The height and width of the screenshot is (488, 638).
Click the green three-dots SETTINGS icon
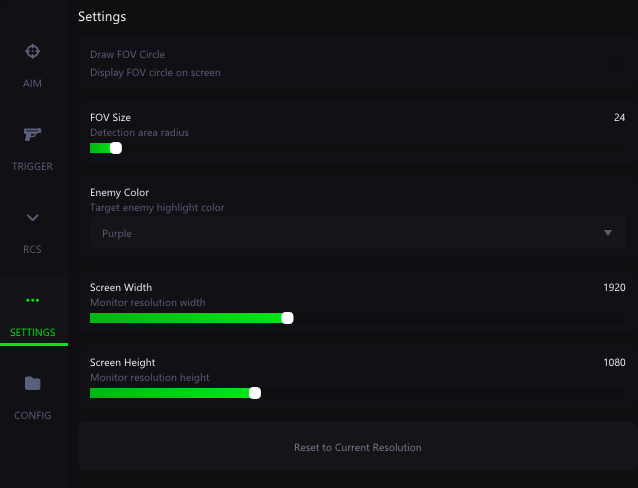pyautogui.click(x=33, y=300)
